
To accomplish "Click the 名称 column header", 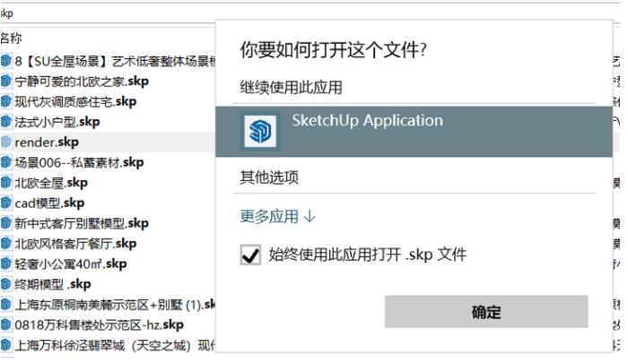I will [x=12, y=38].
